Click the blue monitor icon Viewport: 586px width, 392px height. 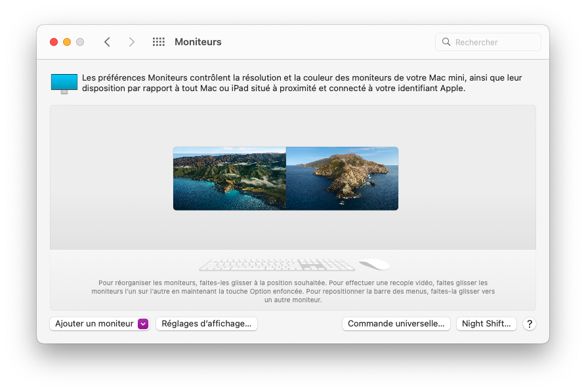point(64,83)
